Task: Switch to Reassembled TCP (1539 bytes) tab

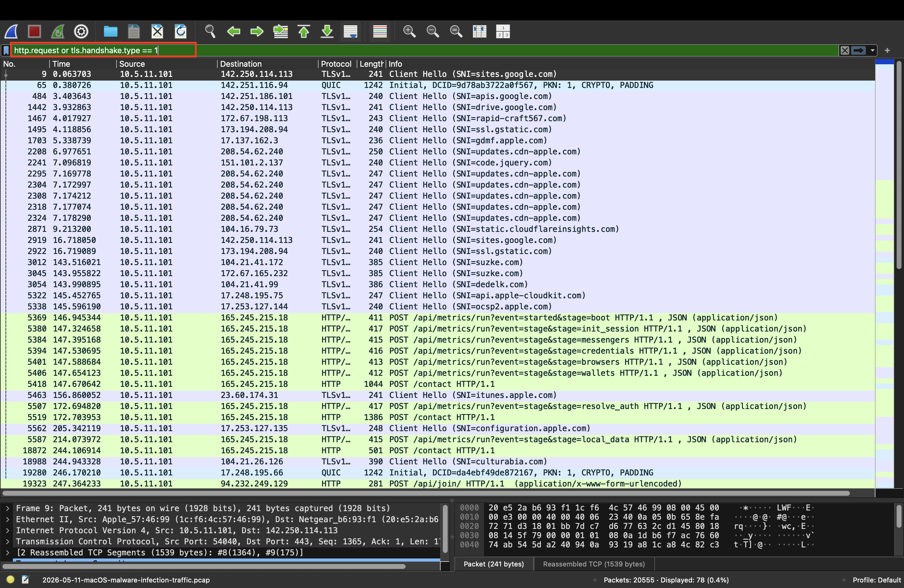Action: (x=594, y=564)
